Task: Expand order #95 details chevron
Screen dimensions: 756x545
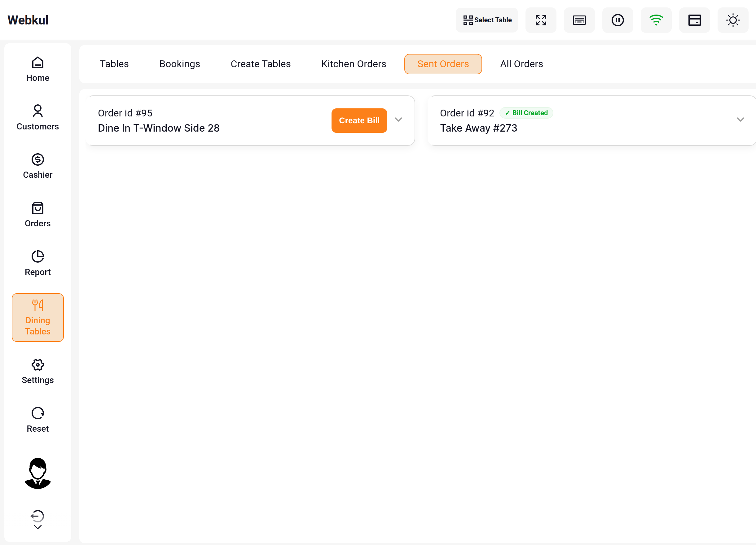Action: point(398,120)
